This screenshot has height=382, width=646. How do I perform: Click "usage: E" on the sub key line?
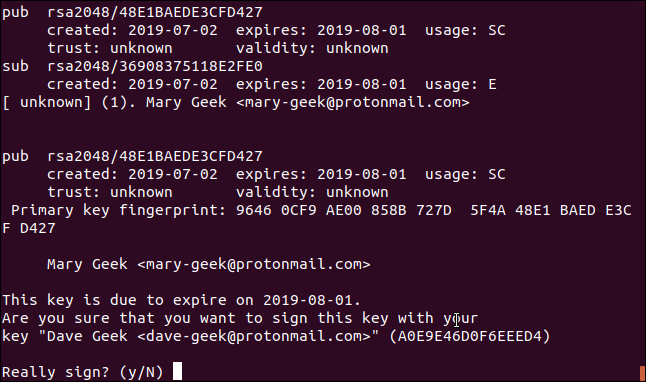[461, 84]
